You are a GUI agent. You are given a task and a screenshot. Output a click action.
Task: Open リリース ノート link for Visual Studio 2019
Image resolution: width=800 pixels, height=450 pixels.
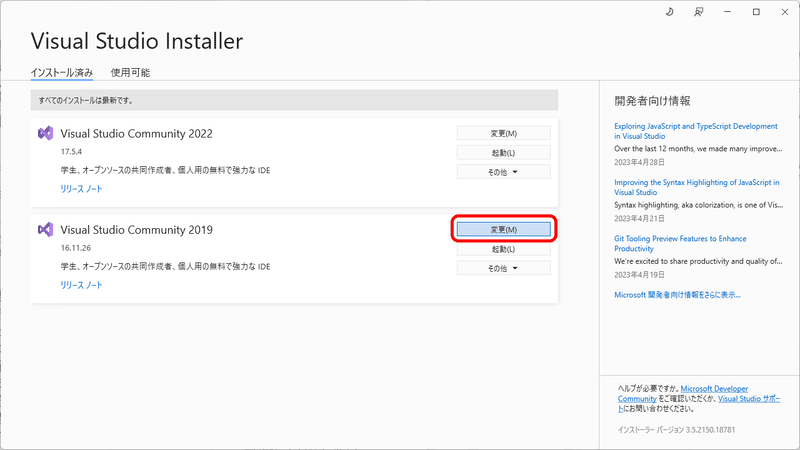[x=81, y=285]
